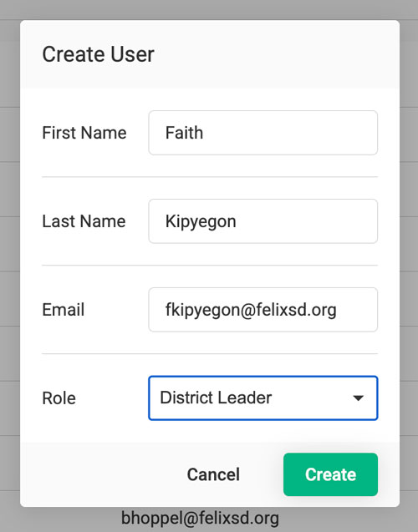Focus the Last Name input field
The height and width of the screenshot is (532, 418).
coord(263,221)
